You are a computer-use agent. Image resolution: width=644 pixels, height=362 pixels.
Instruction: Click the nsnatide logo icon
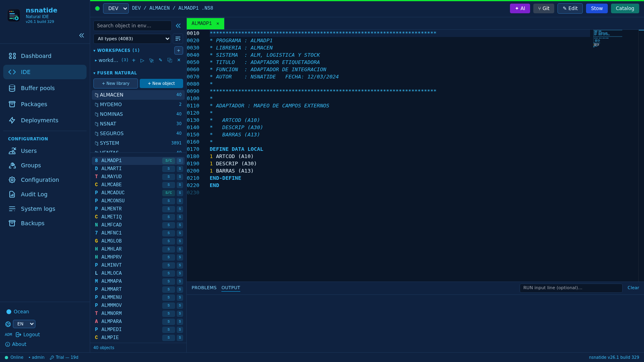(x=14, y=15)
